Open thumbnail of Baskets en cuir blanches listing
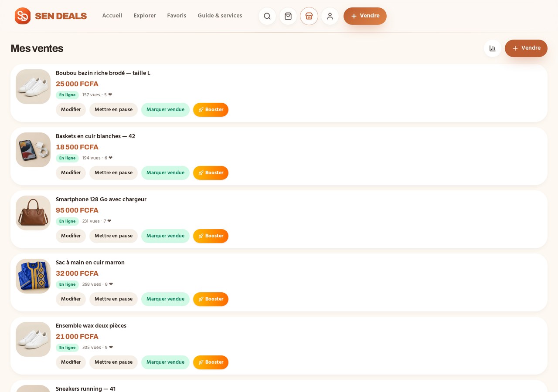Image resolution: width=558 pixels, height=392 pixels. 33,150
